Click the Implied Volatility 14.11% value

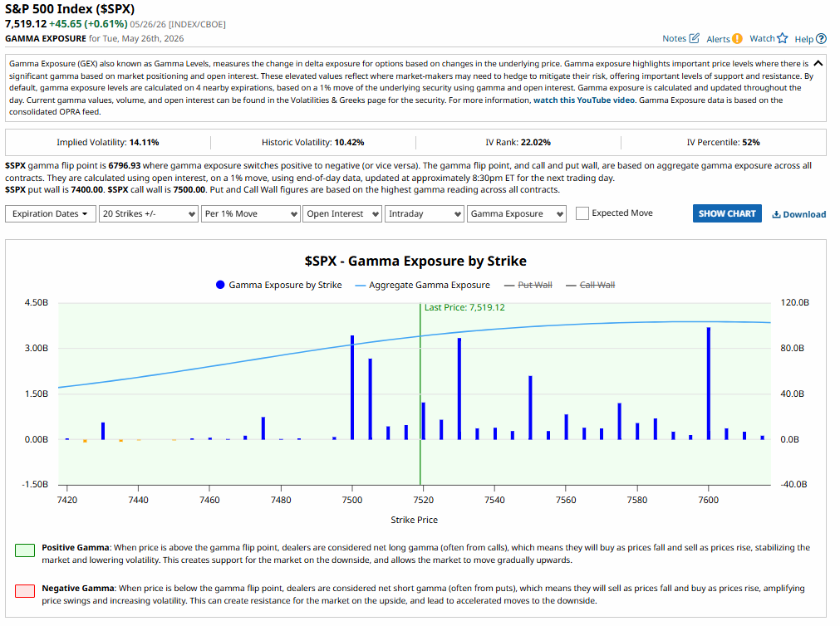click(x=144, y=143)
